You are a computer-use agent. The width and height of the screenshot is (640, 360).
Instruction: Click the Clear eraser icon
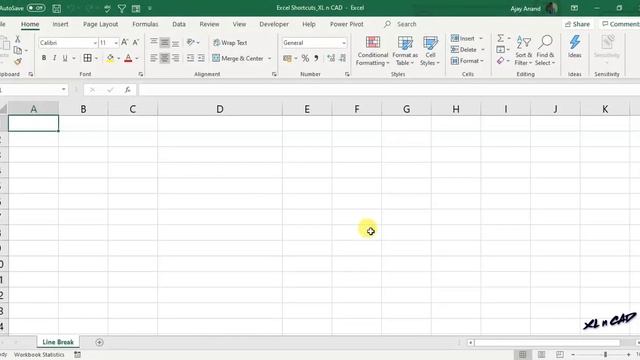click(x=500, y=61)
